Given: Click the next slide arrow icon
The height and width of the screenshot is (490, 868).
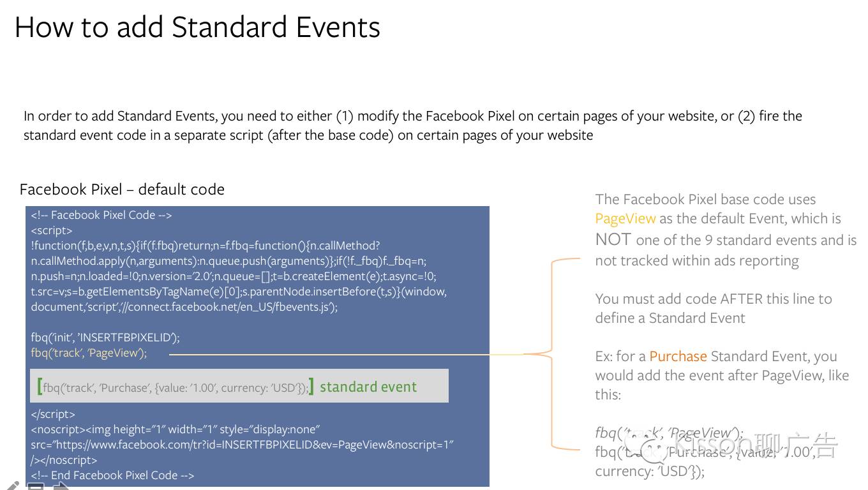Looking at the screenshot, I should 60,486.
